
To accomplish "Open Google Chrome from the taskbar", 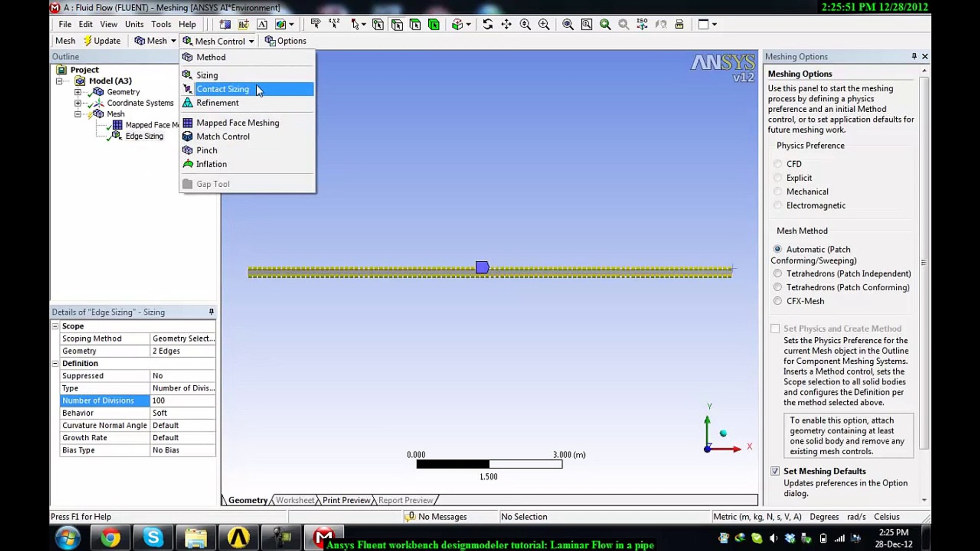I will pos(110,537).
